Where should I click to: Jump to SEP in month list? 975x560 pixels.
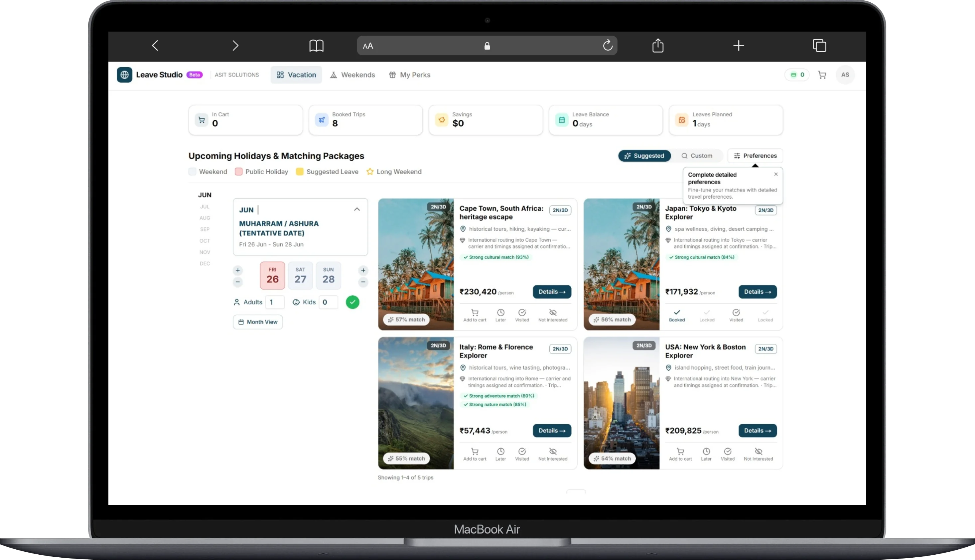click(205, 229)
